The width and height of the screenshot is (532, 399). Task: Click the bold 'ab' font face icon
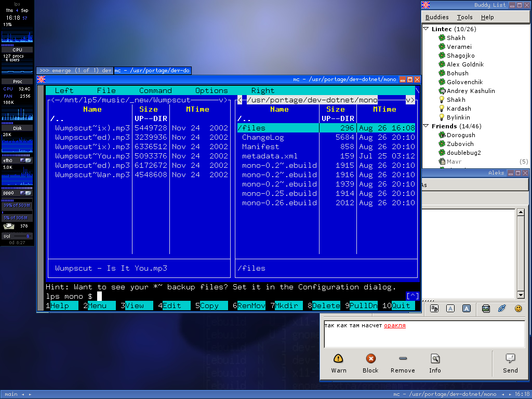[x=434, y=309]
